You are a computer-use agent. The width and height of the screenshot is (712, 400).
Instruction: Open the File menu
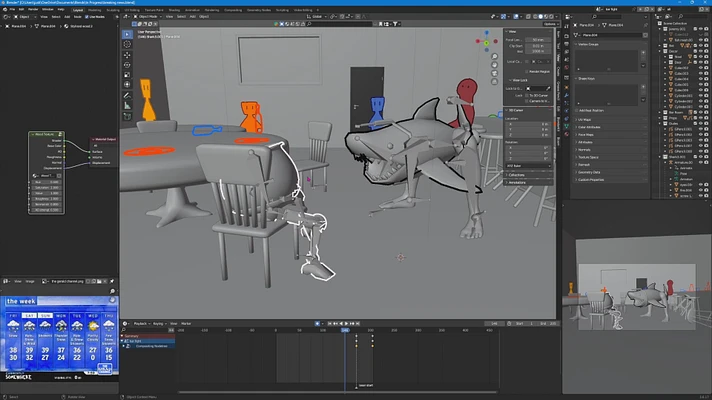12,9
